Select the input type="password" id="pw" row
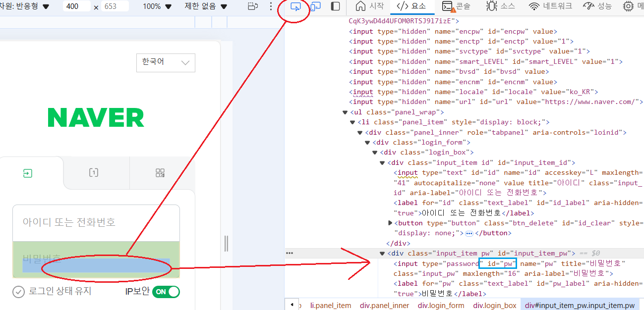This screenshot has width=644, height=310. coord(511,268)
